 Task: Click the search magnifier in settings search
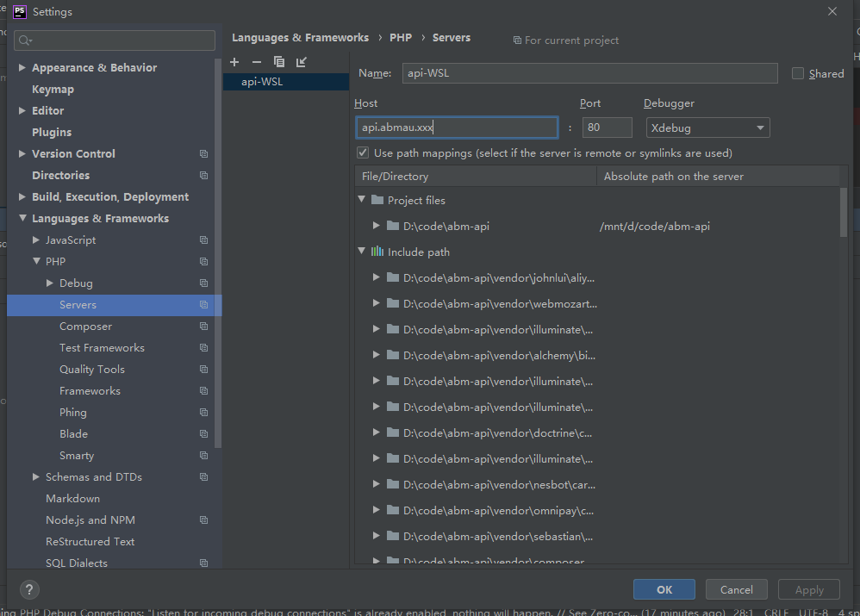click(x=25, y=40)
